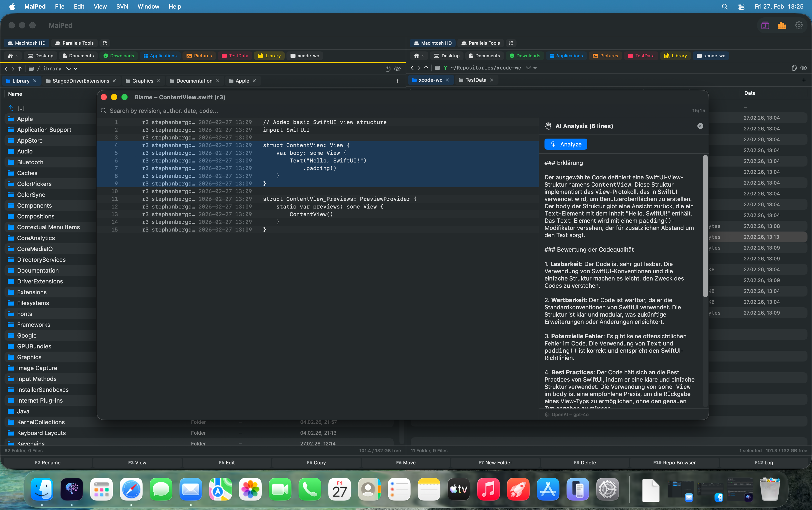Open the orange statistics chart icon top right
Screen dimensions: 812x510
[x=782, y=25]
